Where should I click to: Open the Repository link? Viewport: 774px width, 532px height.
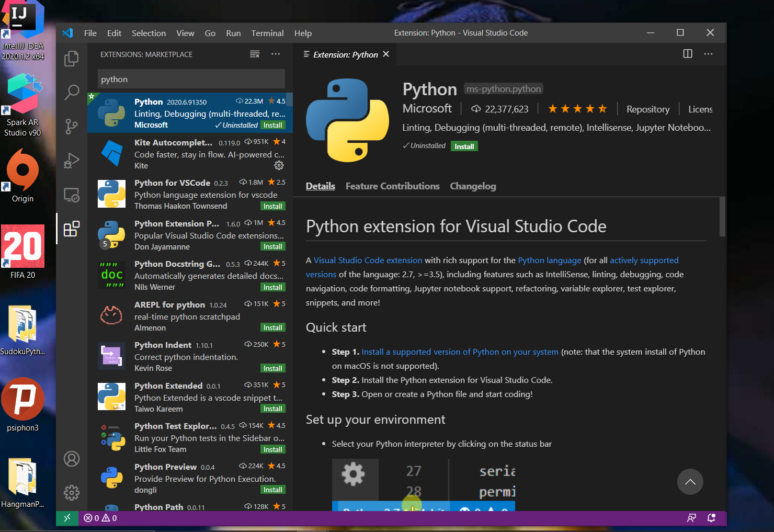coord(648,109)
